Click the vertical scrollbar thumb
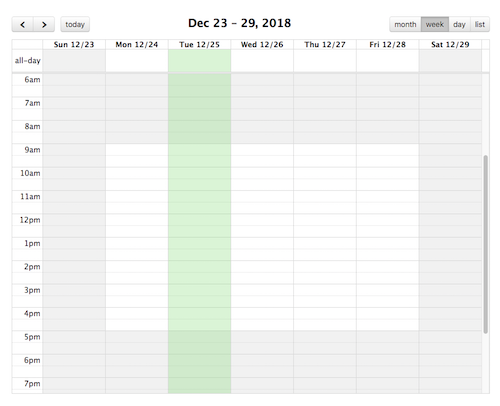Viewport: 500px width, 406px height. pos(486,244)
